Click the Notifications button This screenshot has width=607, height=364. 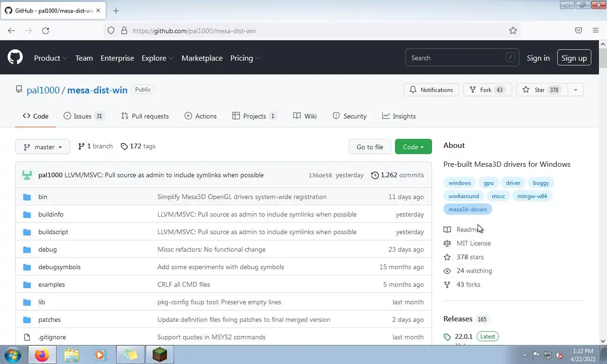[x=431, y=90]
